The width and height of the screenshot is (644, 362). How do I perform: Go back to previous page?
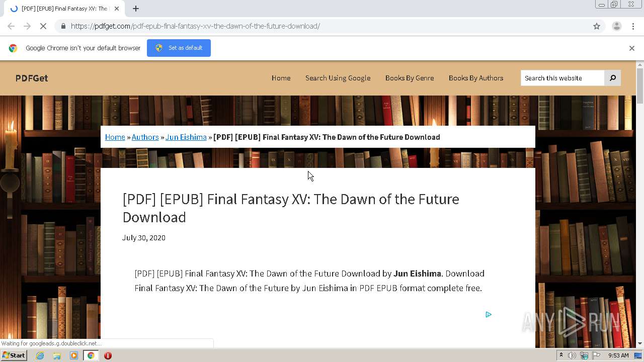click(x=11, y=26)
